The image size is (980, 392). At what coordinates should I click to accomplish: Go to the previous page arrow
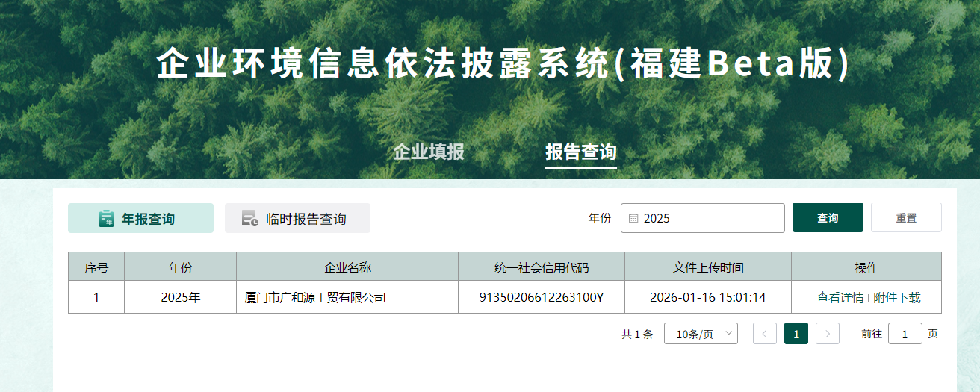[x=765, y=334]
